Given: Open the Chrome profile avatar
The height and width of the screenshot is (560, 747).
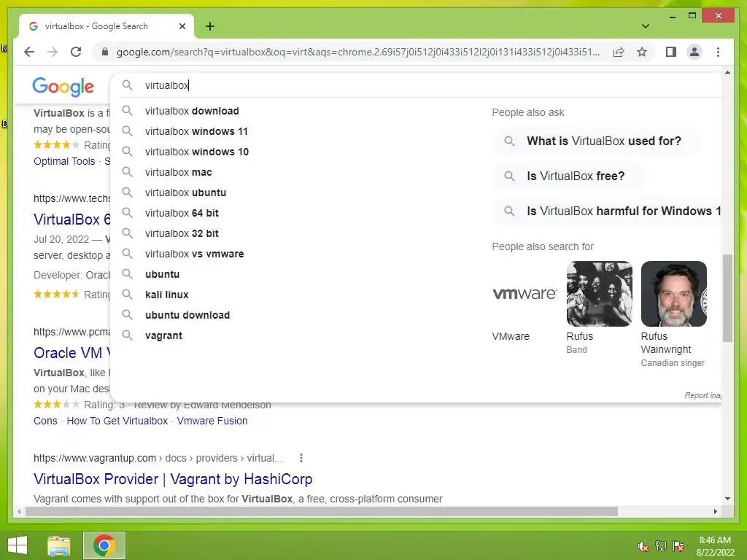Looking at the screenshot, I should [x=694, y=52].
